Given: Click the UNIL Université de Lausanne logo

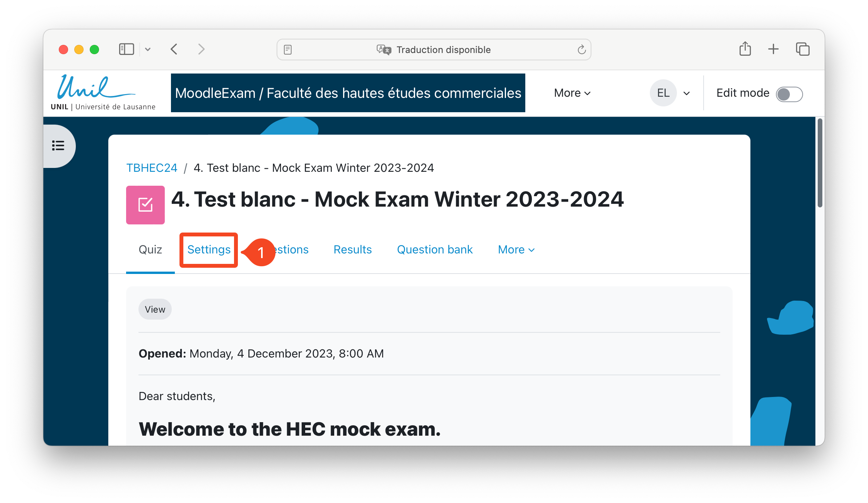Looking at the screenshot, I should [x=103, y=93].
